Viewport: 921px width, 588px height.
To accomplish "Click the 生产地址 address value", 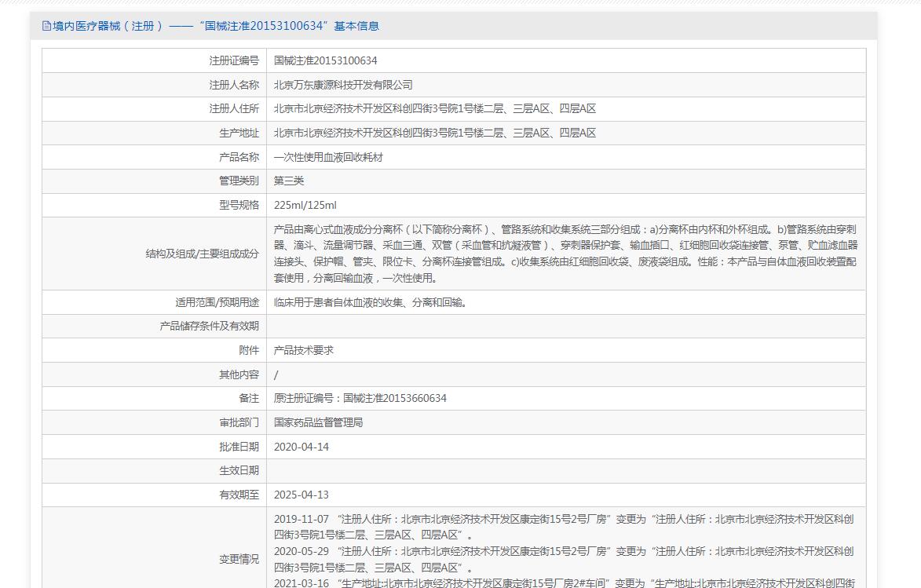I will pyautogui.click(x=434, y=133).
